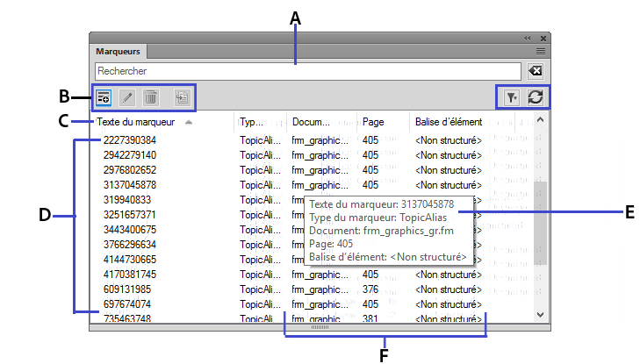Select marker row 2227390384
This screenshot has width=640, height=364.
[x=130, y=140]
